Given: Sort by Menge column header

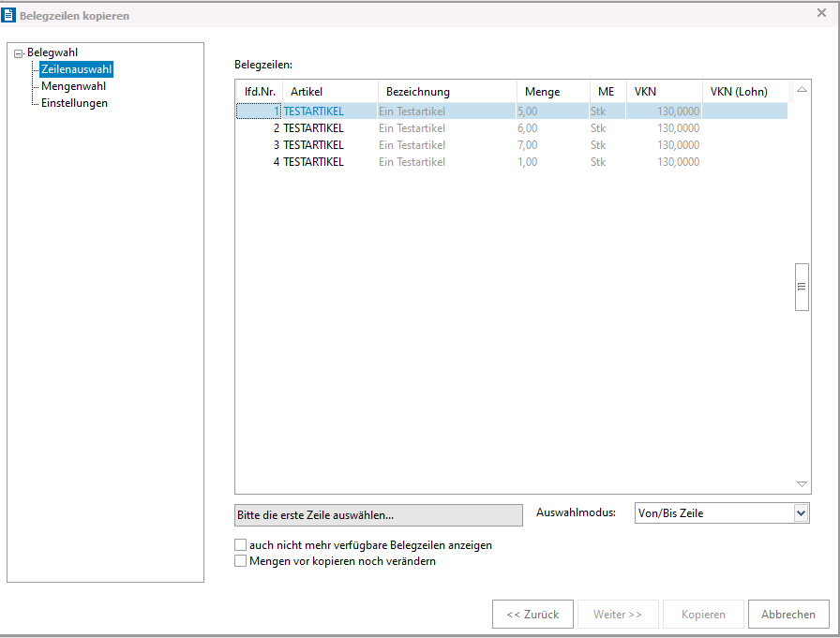Looking at the screenshot, I should (553, 92).
